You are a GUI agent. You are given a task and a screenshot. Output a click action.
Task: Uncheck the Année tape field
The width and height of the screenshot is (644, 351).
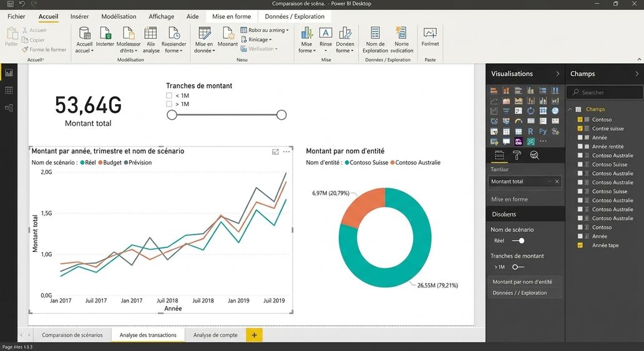580,246
